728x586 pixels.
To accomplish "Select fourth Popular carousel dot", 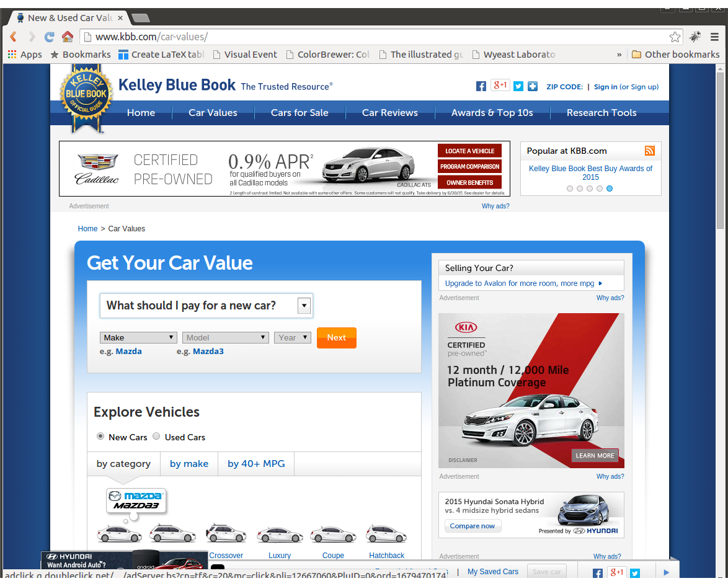I will pyautogui.click(x=600, y=189).
